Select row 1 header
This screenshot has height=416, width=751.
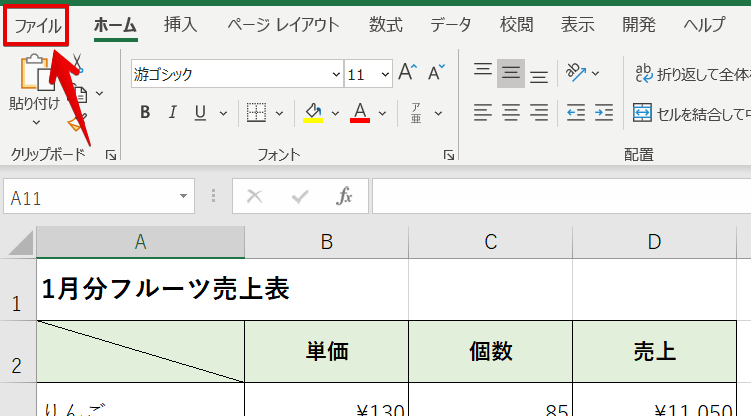tap(18, 290)
